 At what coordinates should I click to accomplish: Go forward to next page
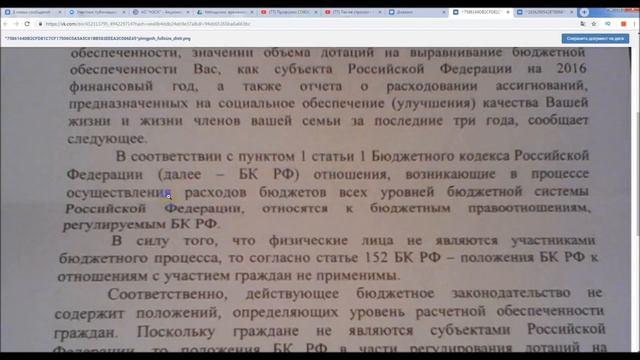point(16,24)
